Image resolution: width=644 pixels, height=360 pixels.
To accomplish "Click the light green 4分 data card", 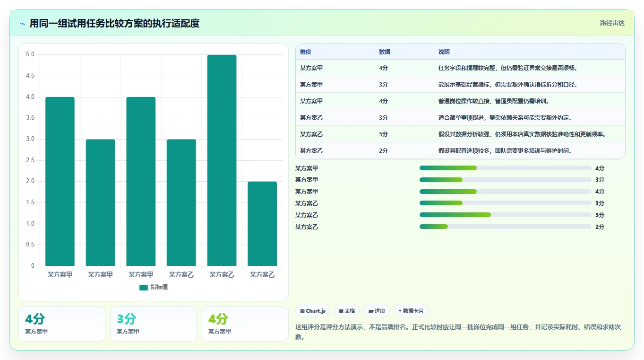I will [245, 324].
